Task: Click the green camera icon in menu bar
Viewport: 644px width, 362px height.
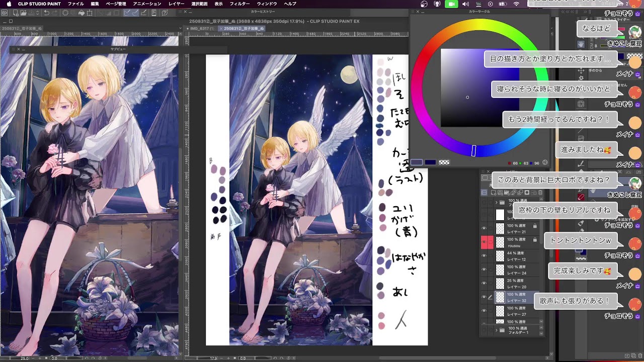Action: (451, 4)
